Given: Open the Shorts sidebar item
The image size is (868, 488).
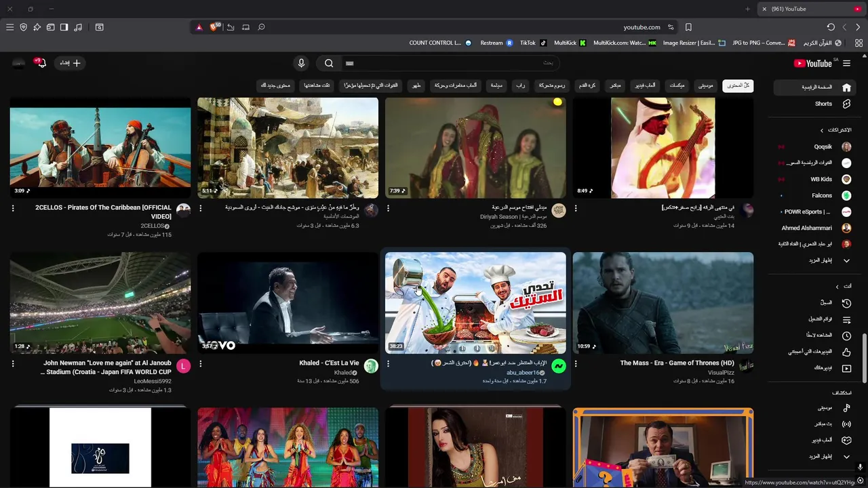Looking at the screenshot, I should [x=813, y=104].
